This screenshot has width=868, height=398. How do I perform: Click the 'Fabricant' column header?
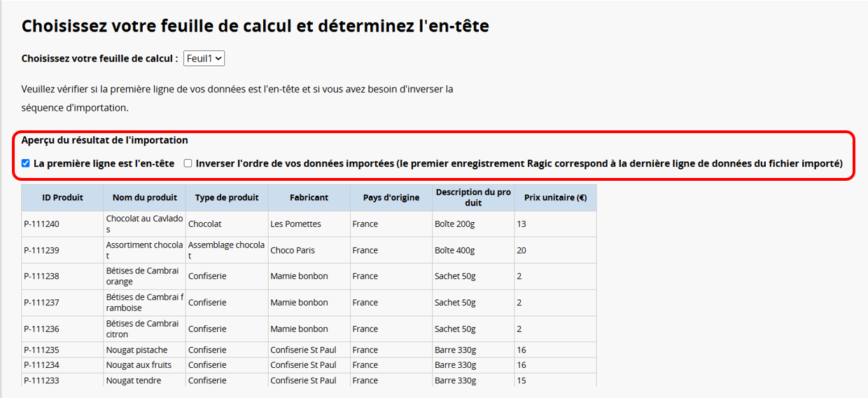tap(309, 198)
